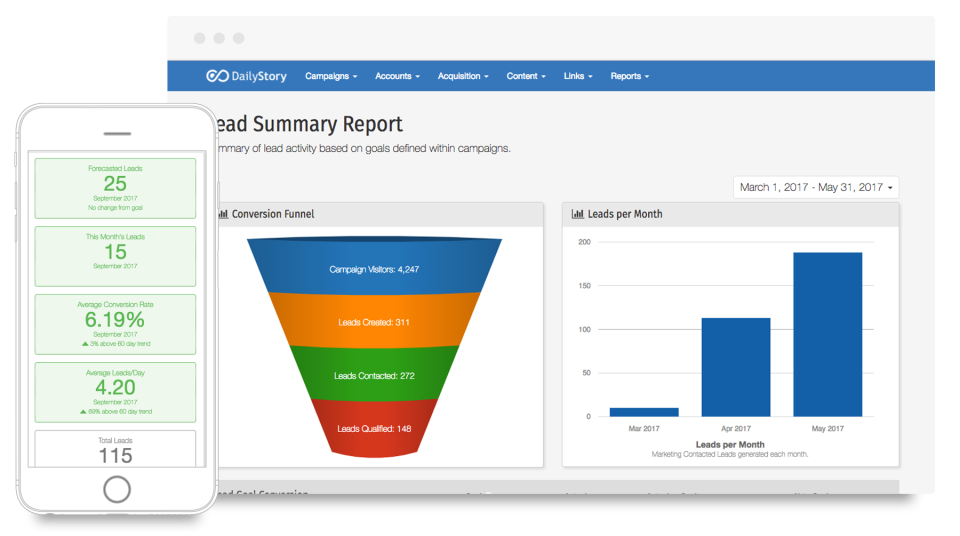Expand the Accounts menu
Image resolution: width=960 pixels, height=536 pixels.
397,76
